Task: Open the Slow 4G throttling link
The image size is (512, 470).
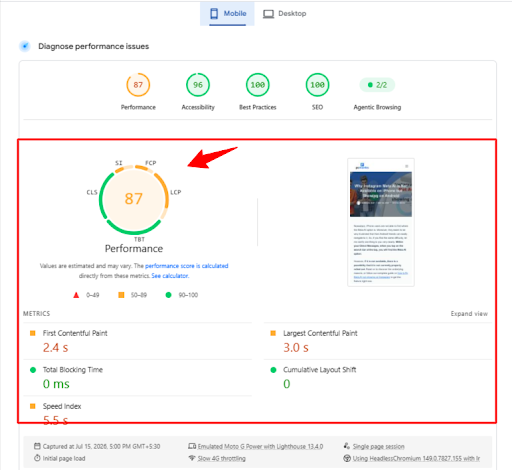Action: (x=222, y=458)
